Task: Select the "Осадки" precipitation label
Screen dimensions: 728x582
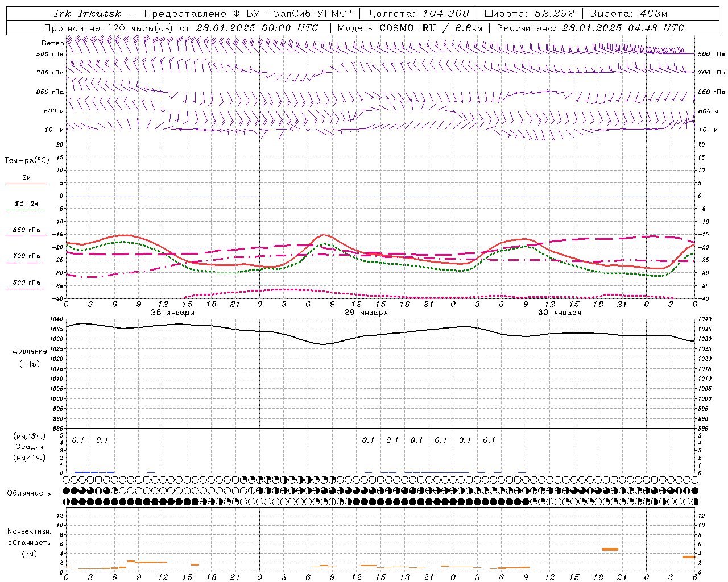Action: tap(30, 447)
